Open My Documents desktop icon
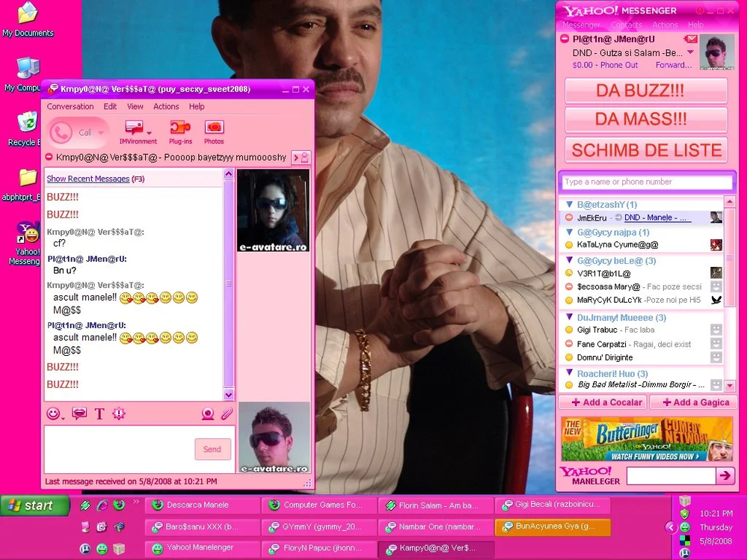 click(28, 19)
